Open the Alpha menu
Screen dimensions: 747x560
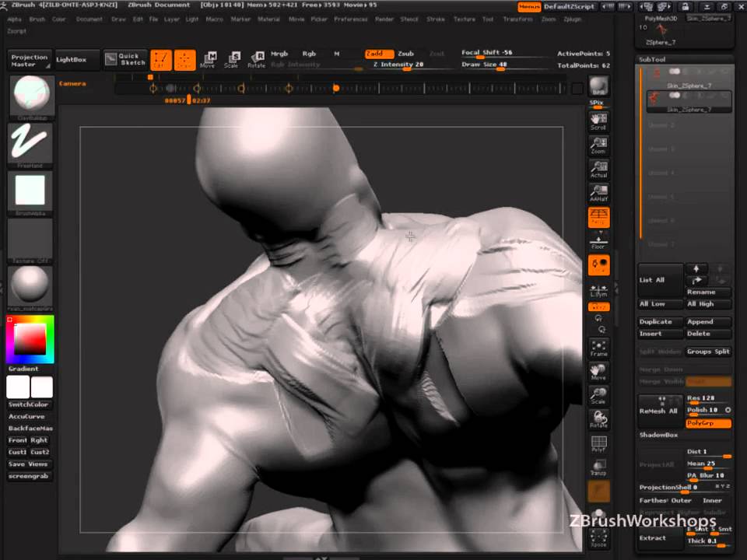[14, 19]
